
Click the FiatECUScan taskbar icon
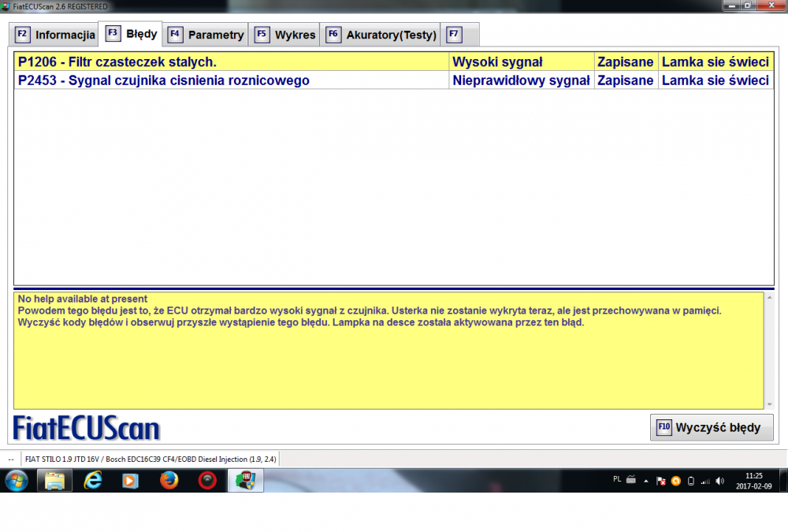[245, 481]
